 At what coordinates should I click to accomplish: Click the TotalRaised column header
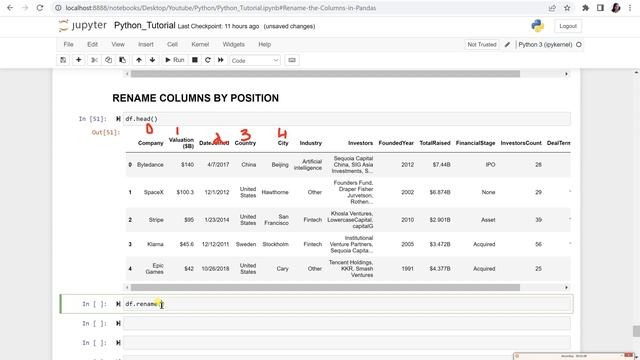[x=435, y=143]
